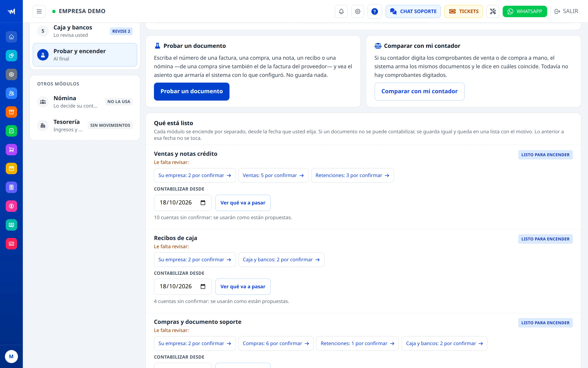Screen dimensions: 588x368
Task: Open Su empresa link under Ventas y notas crédito
Action: (195, 175)
